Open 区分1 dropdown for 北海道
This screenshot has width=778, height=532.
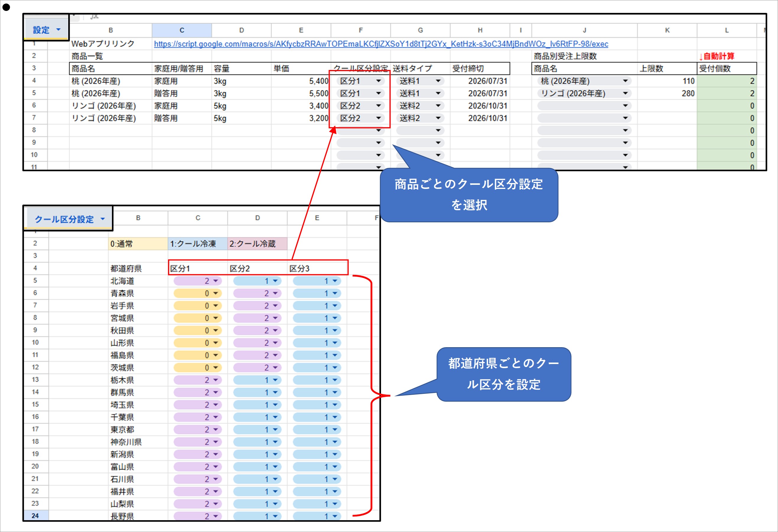pos(198,281)
